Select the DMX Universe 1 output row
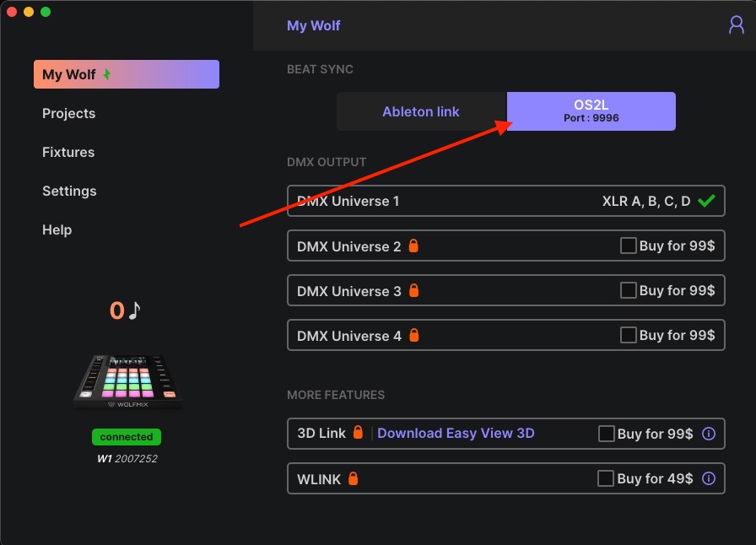 pyautogui.click(x=505, y=201)
